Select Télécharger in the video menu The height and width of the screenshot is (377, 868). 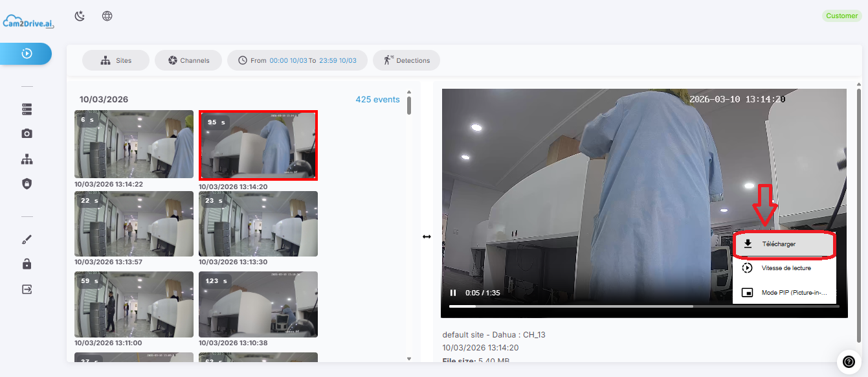[785, 244]
